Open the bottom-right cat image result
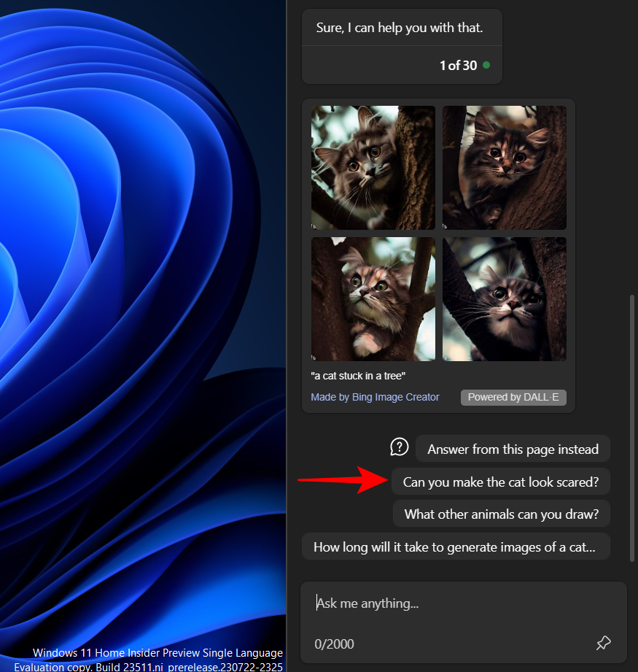 click(x=504, y=298)
